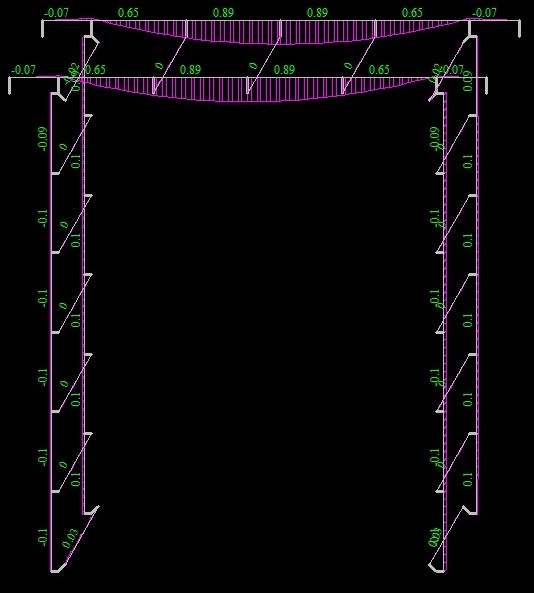Click the -0.09 label on left column

pyautogui.click(x=43, y=139)
